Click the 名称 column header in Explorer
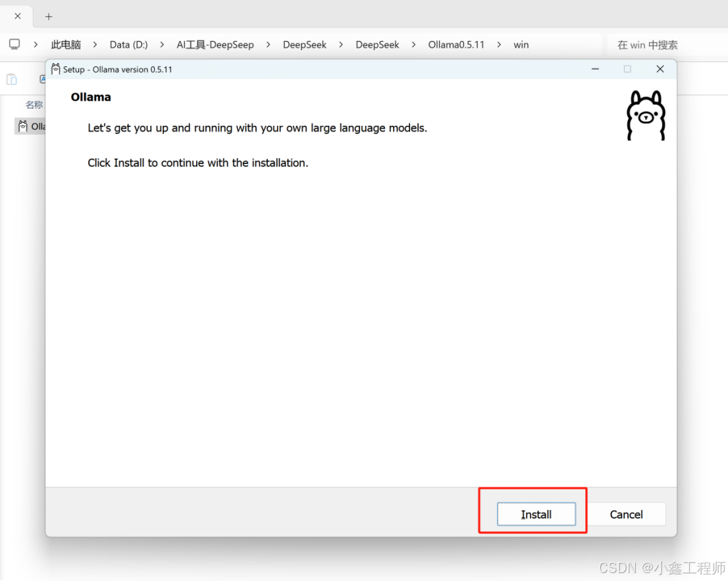Screen dimensions: 728x581 [x=34, y=105]
